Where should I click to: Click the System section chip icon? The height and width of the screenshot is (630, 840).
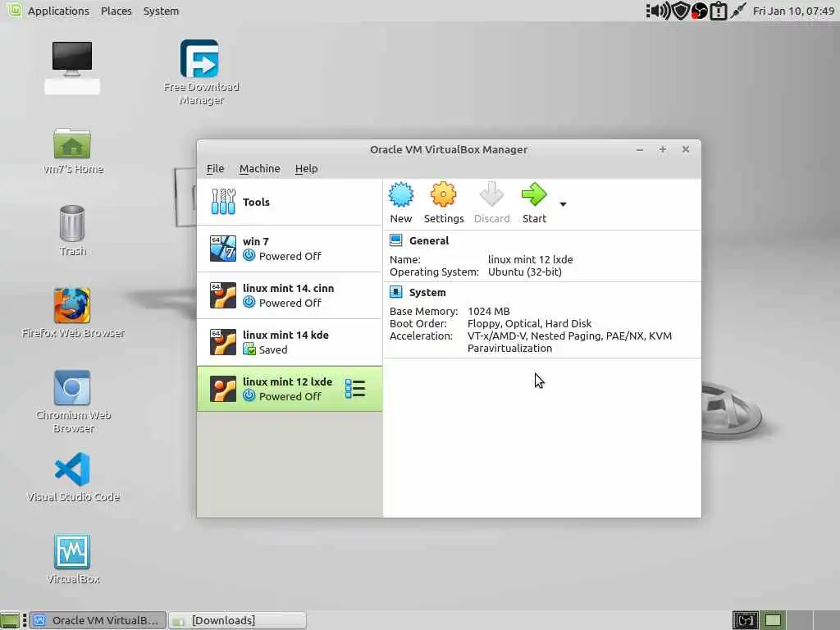396,292
